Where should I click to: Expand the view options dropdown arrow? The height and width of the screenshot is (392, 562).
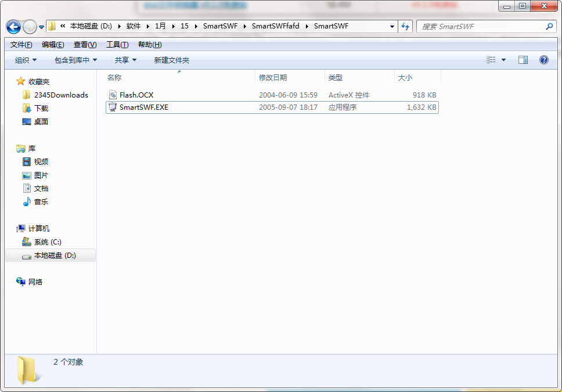[503, 60]
